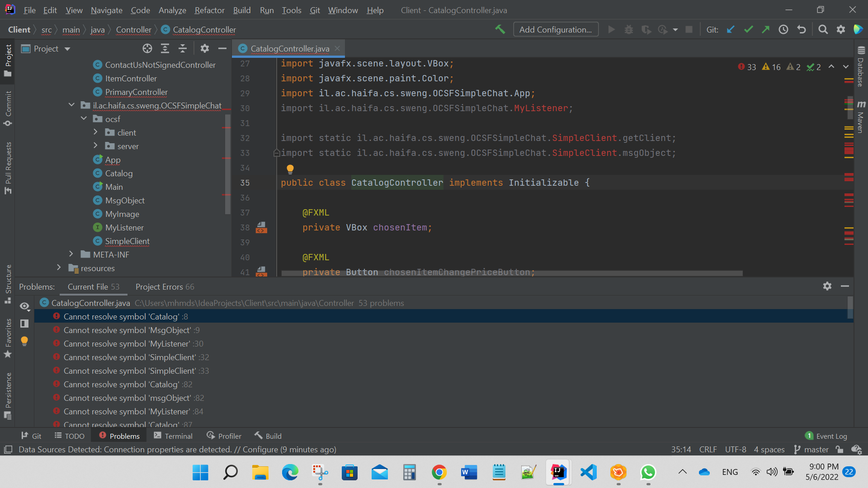Click the JetBrains Space icon in toolbar
Screen dimensions: 868x488
pyautogui.click(x=858, y=29)
